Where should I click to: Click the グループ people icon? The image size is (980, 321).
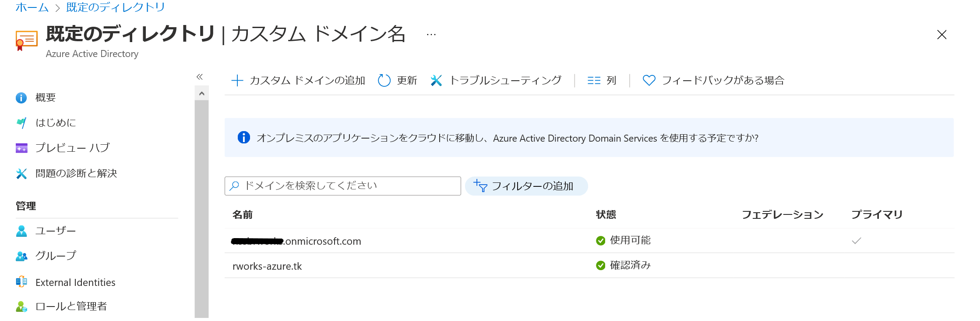tap(21, 256)
